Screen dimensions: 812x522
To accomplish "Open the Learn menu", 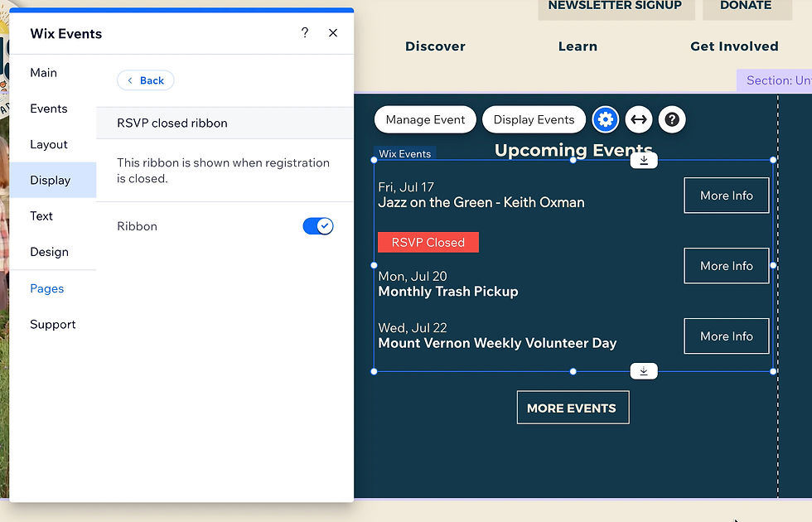I will click(x=578, y=46).
